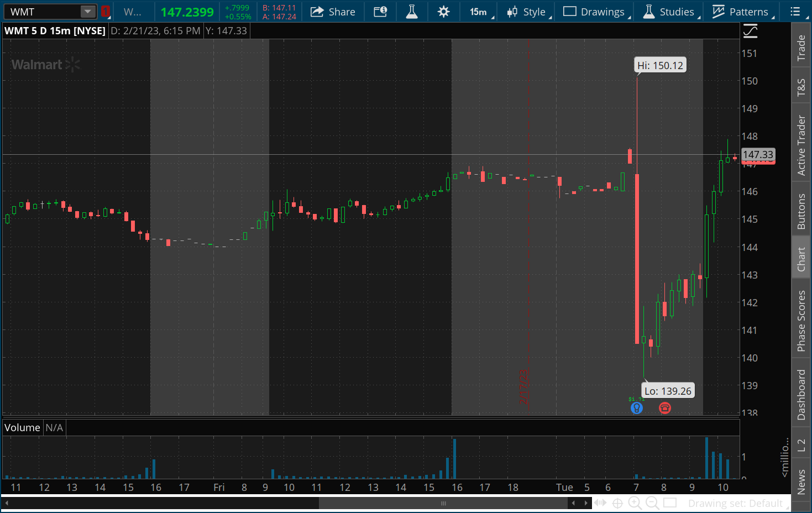The image size is (812, 513).
Task: Open the Patterns menu
Action: [x=741, y=12]
